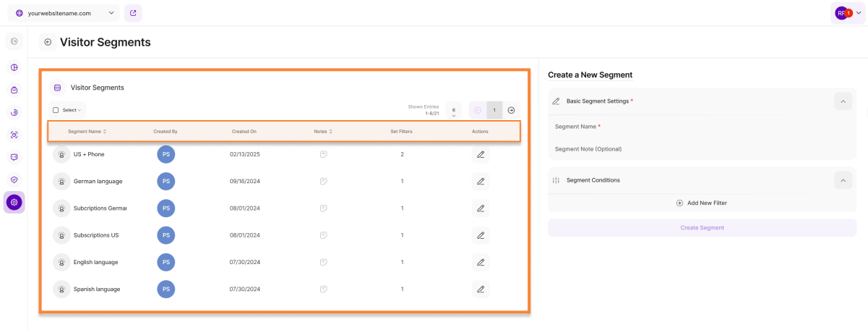The height and width of the screenshot is (330, 868).
Task: Open the external link icon in top bar
Action: (x=133, y=13)
